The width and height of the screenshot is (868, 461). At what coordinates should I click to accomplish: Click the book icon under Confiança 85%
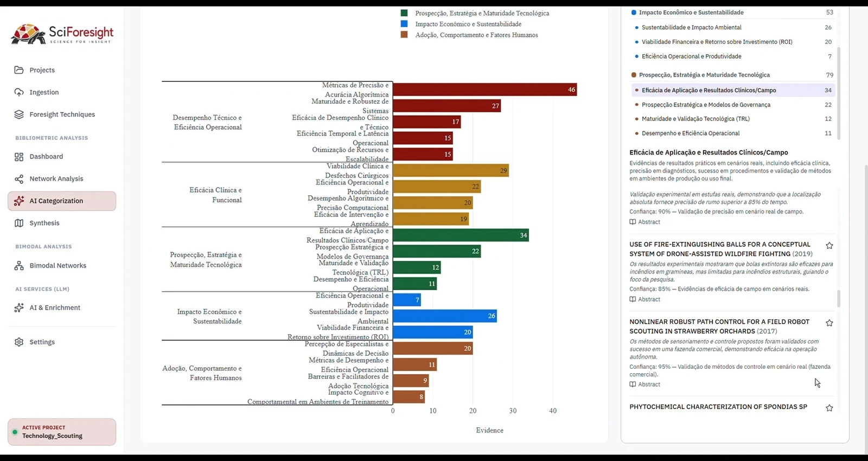[x=633, y=299]
